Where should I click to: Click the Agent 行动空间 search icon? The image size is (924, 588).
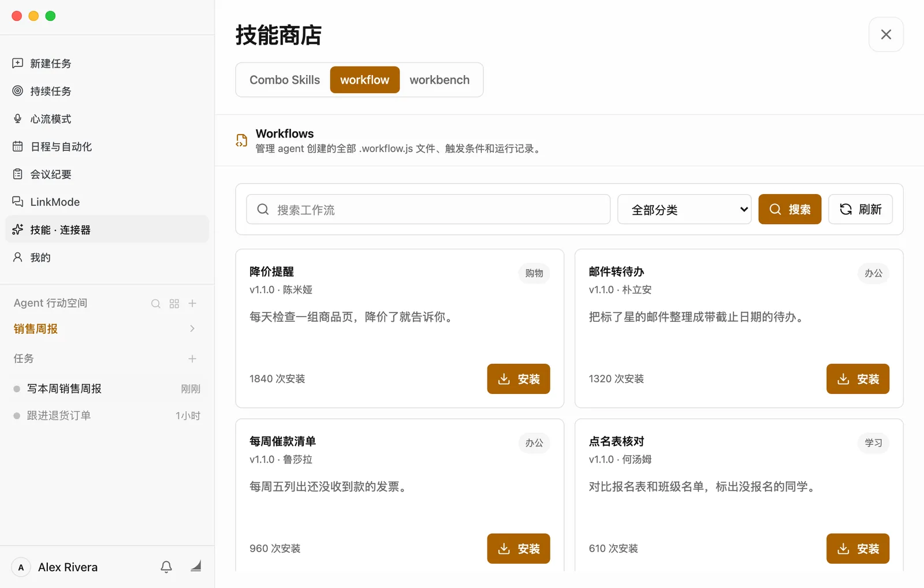tap(156, 304)
